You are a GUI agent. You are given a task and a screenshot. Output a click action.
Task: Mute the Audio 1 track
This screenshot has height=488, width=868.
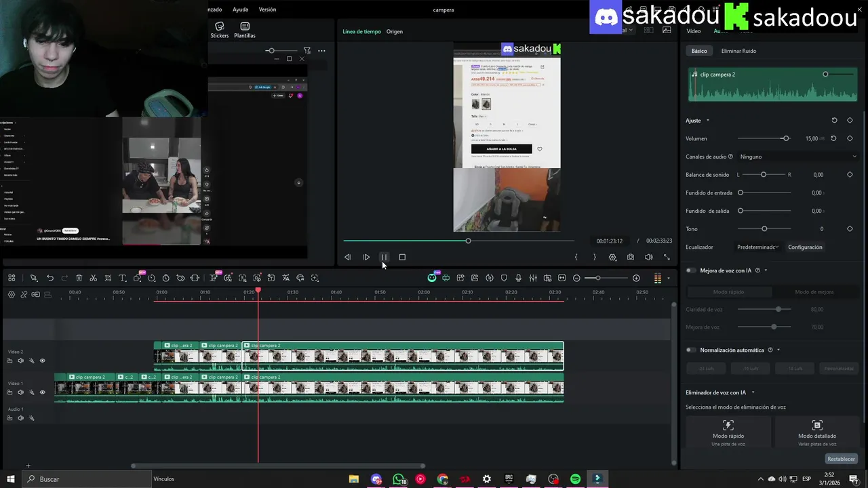click(x=20, y=418)
